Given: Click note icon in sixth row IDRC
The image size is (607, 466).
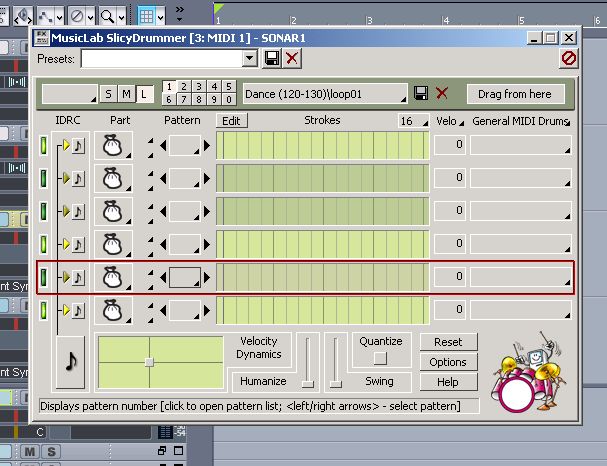Looking at the screenshot, I should tap(78, 310).
